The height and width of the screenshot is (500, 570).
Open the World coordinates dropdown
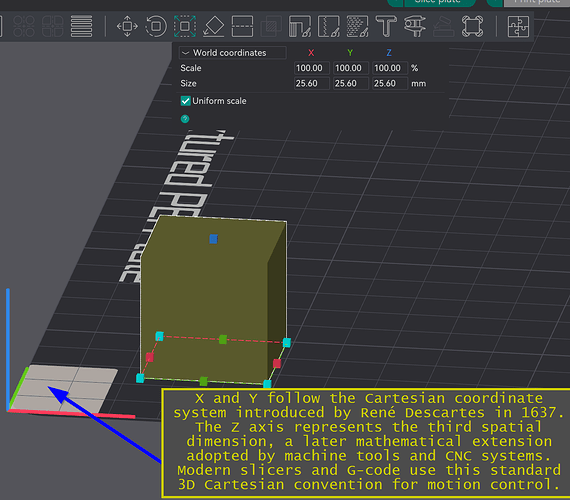(x=233, y=53)
